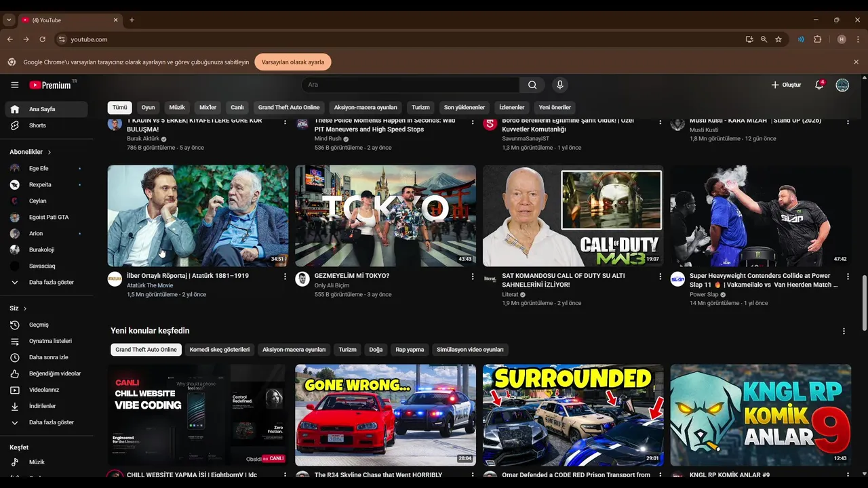Open options for SAT KOMANDOSU video
Image resolution: width=868 pixels, height=488 pixels.
660,277
